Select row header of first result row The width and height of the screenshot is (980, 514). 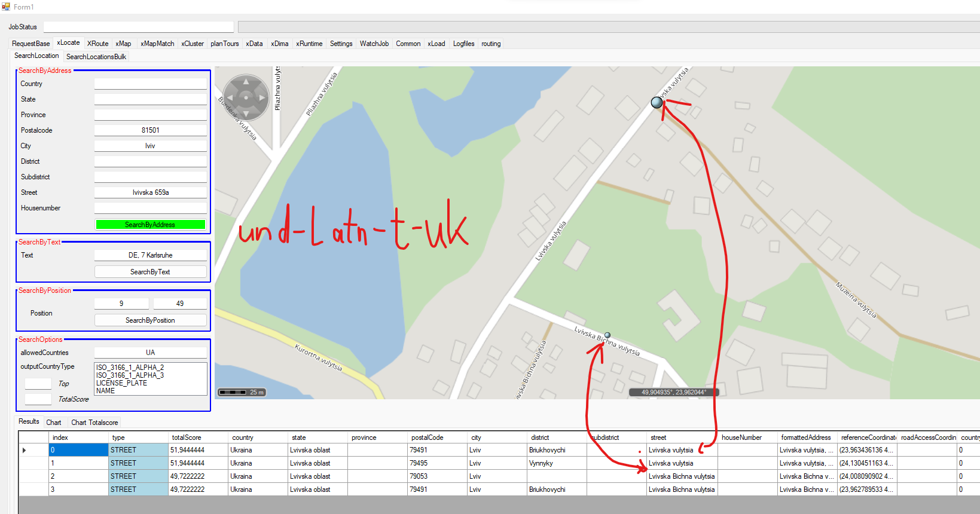pos(24,450)
